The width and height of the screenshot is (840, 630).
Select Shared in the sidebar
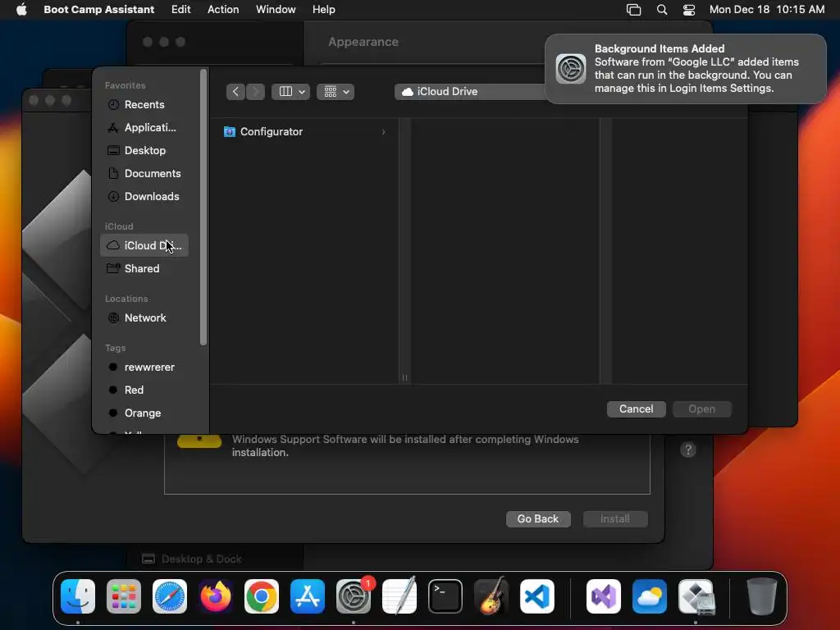(x=144, y=268)
